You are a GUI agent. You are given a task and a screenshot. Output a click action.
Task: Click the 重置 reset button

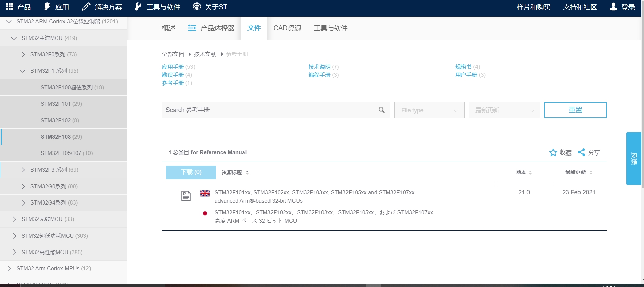click(575, 110)
